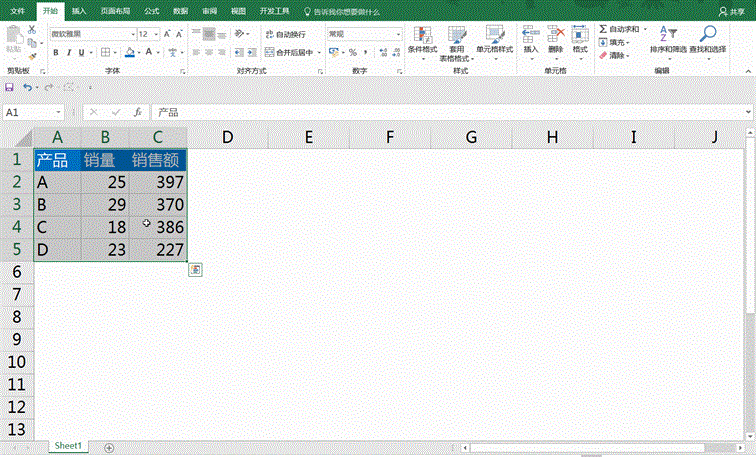Switch to the 插入 ribbon tab
This screenshot has width=756, height=457.
tap(78, 11)
